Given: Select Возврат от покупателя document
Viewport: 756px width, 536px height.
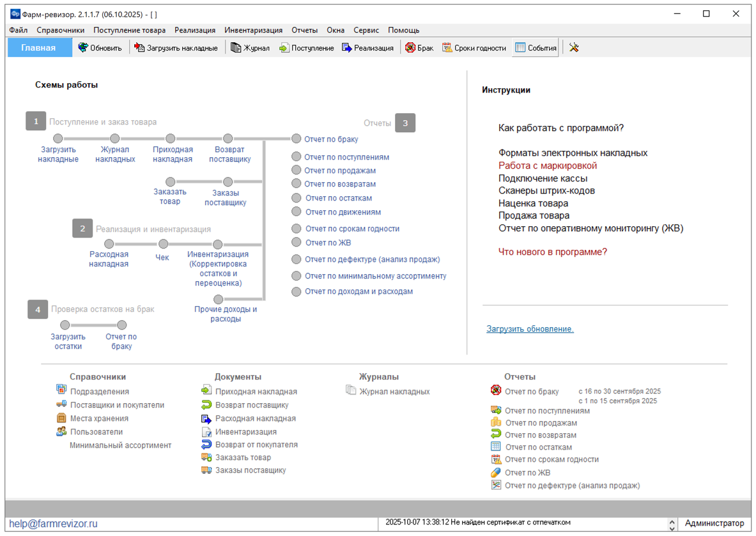Looking at the screenshot, I should click(256, 445).
